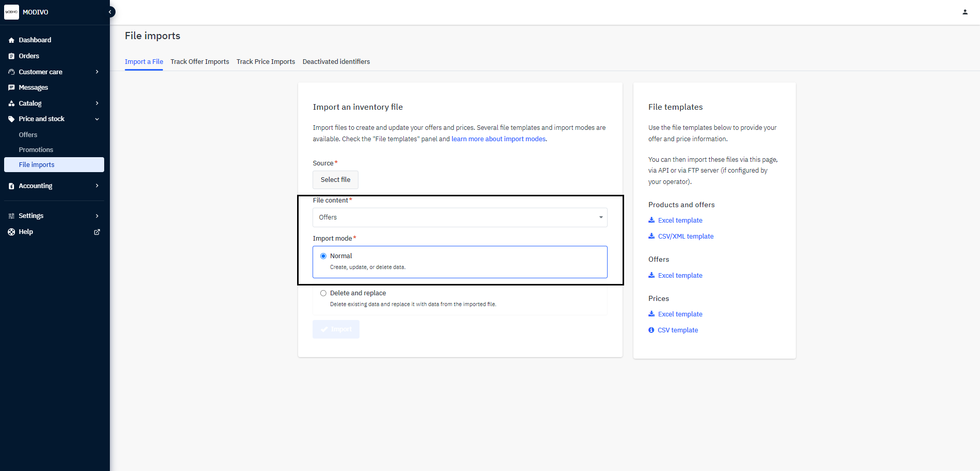Click the Orders clipboard icon
980x471 pixels.
[x=11, y=56]
